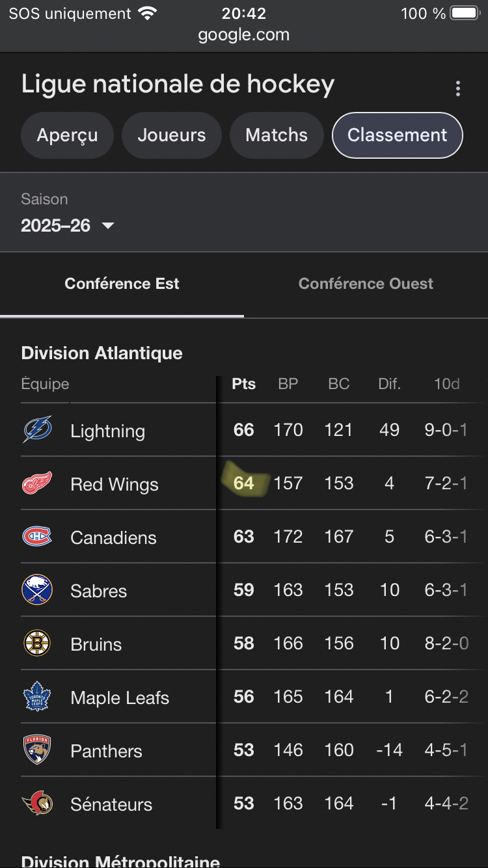Open the three-dot more options menu

pos(458,88)
